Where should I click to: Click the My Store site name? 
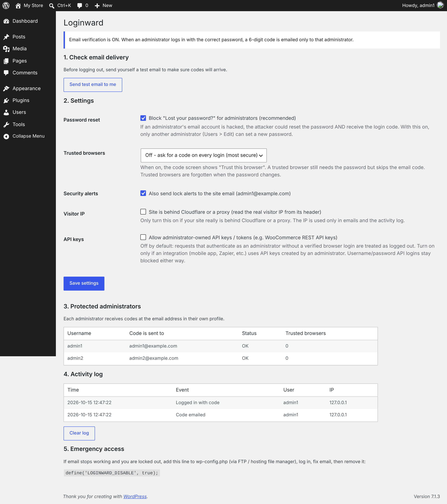tap(33, 5)
